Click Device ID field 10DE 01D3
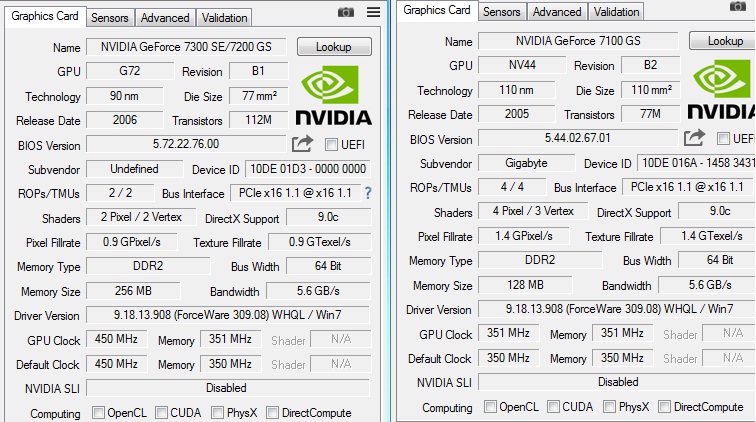This screenshot has width=756, height=422. 308,169
